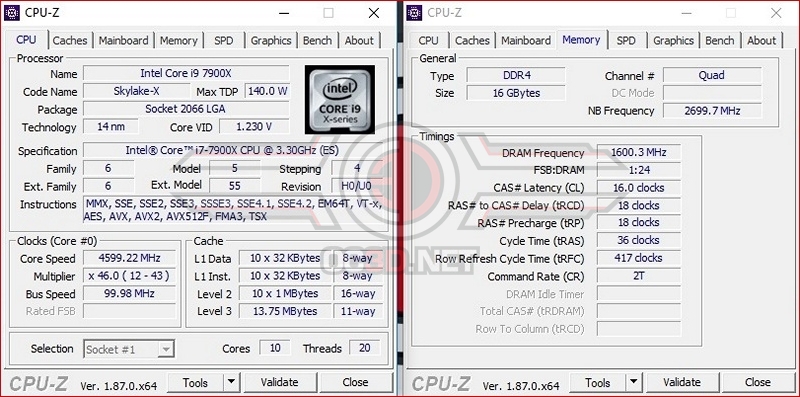Select the Memory tab in right window
The image size is (800, 397).
pyautogui.click(x=581, y=40)
